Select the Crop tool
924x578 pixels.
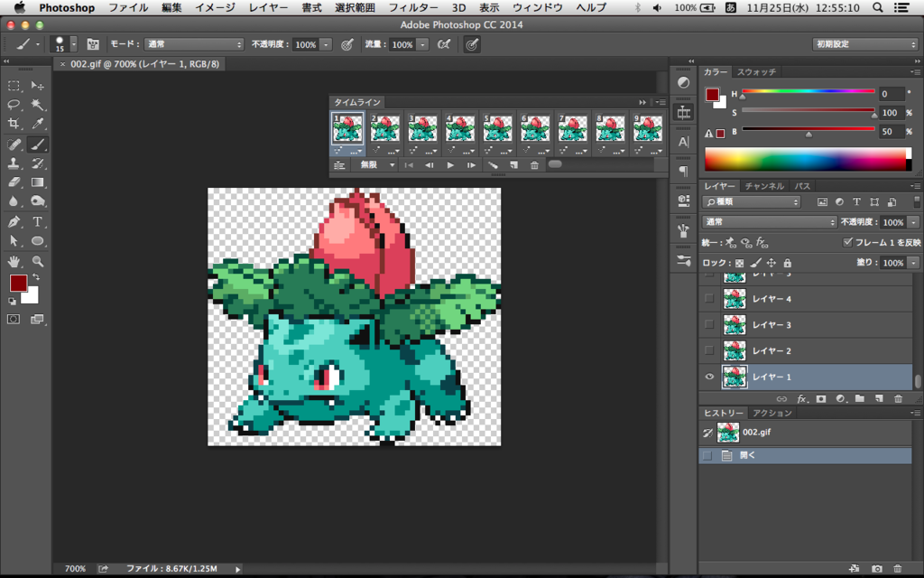point(14,124)
